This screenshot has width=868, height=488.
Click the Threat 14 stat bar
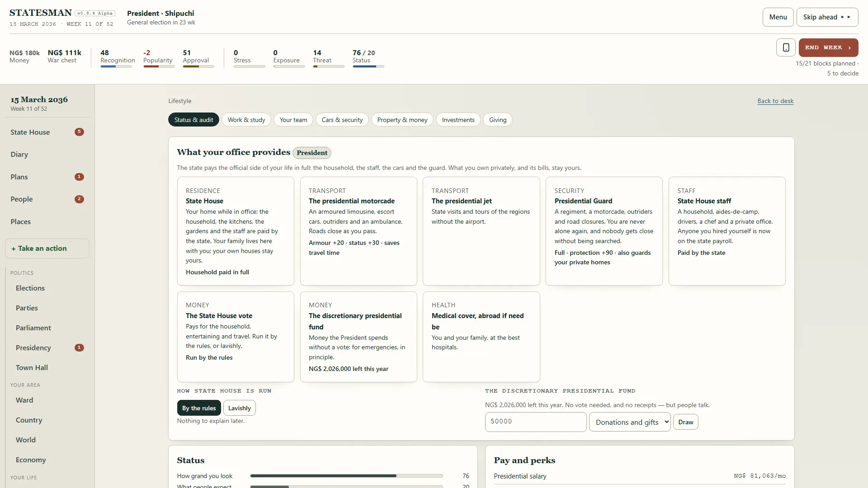click(x=329, y=66)
